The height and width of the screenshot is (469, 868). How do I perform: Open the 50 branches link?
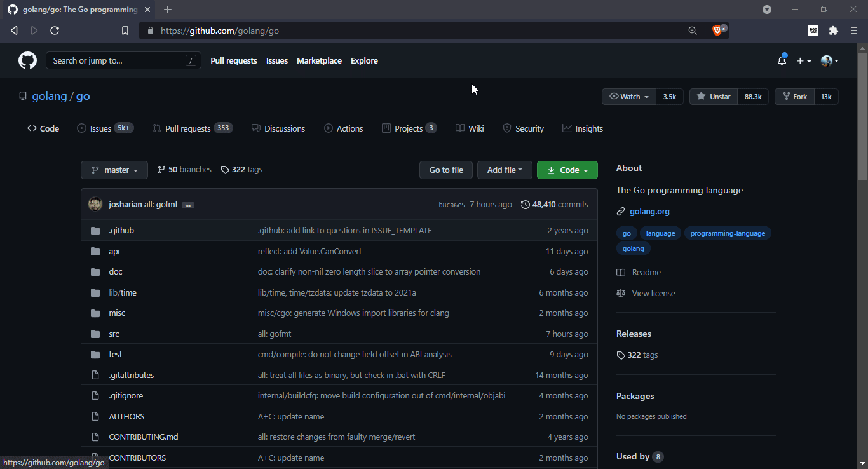(184, 170)
